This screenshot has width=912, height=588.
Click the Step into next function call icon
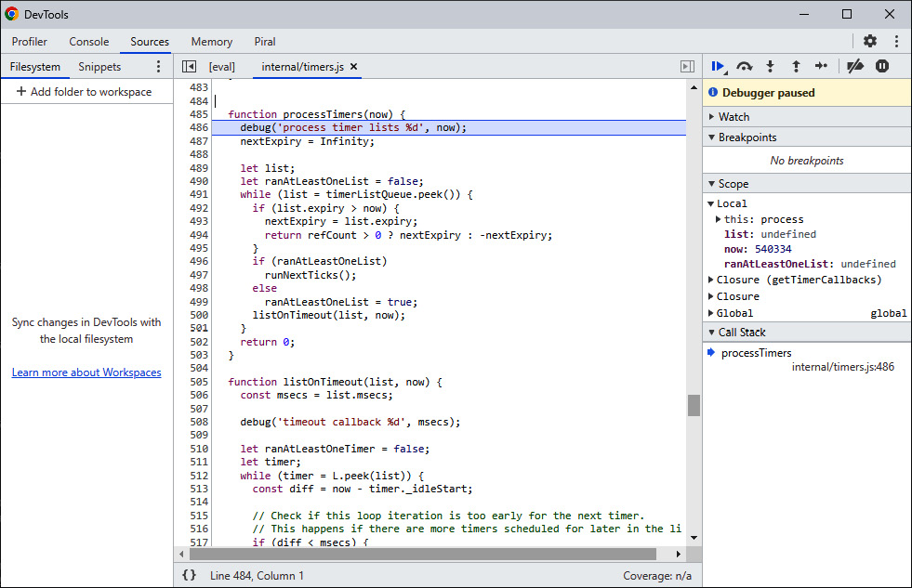click(x=770, y=66)
